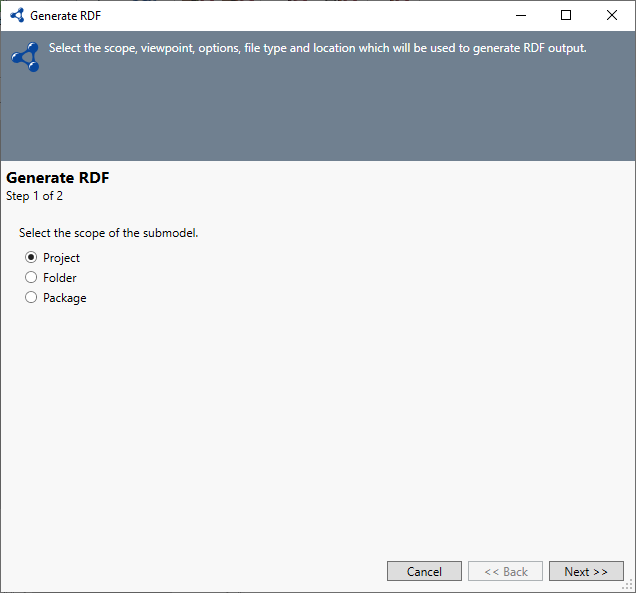
Task: Choose the Folder scope radio button
Action: [31, 278]
